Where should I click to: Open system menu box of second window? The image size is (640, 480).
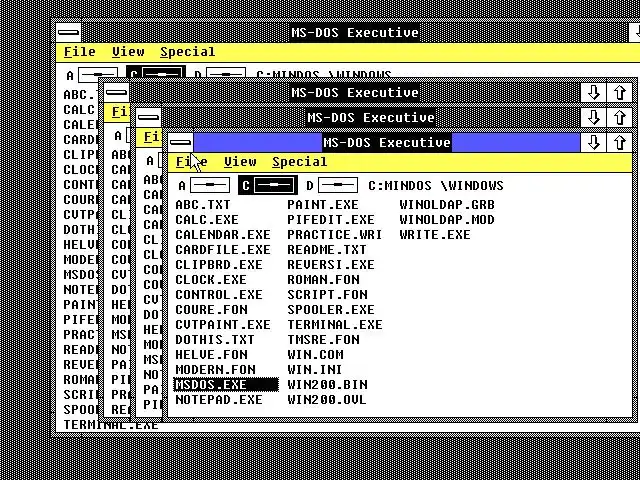[x=116, y=93]
